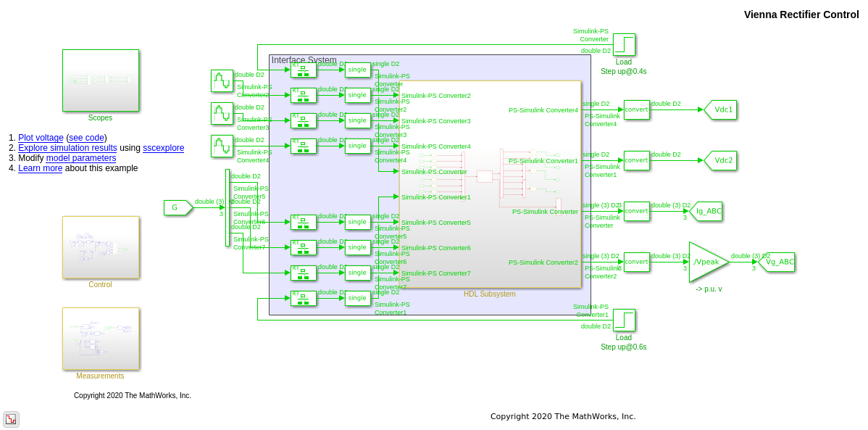Select the Vdc1 Goto tag

click(x=719, y=109)
